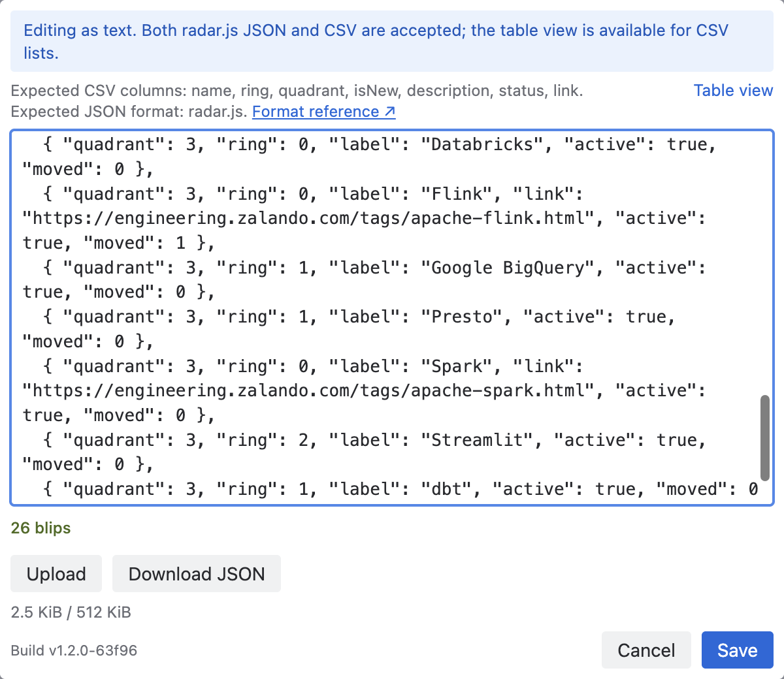Cancel the radar edit dialog

646,650
